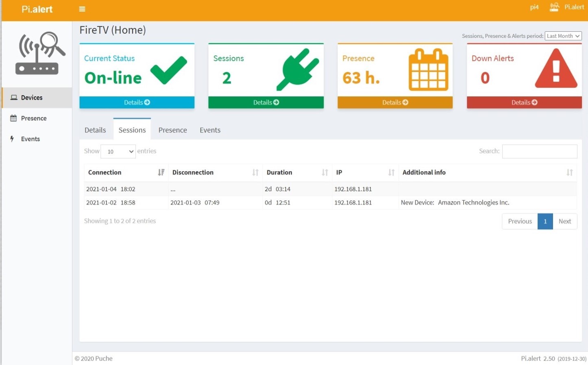Open Devices in the sidebar
The width and height of the screenshot is (588, 365).
pos(32,98)
